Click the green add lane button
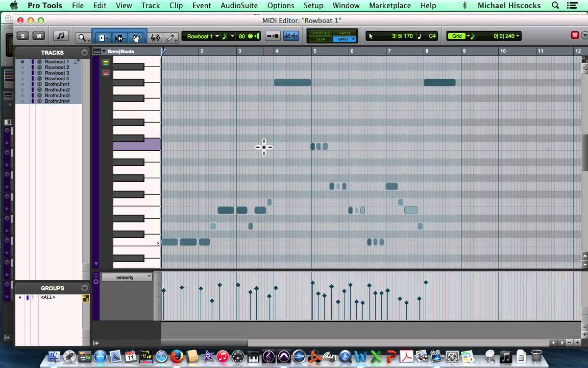Screen dimensions: 588x368 106,63
